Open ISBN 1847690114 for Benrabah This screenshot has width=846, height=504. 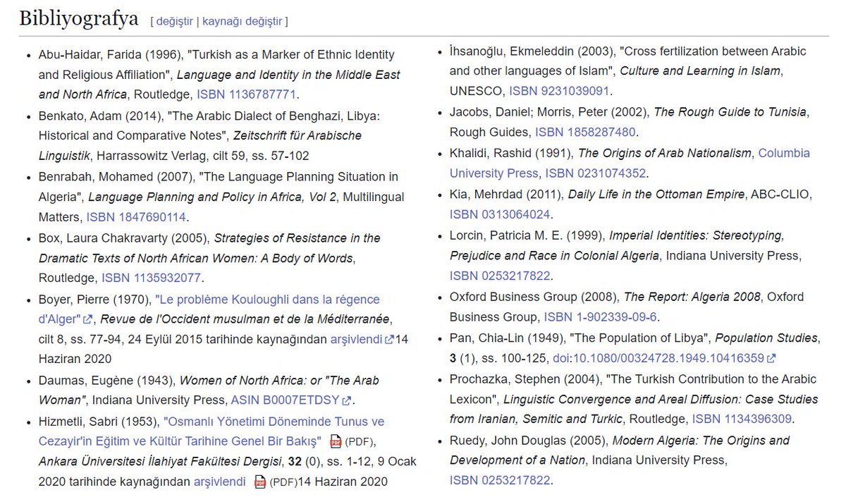(136, 217)
